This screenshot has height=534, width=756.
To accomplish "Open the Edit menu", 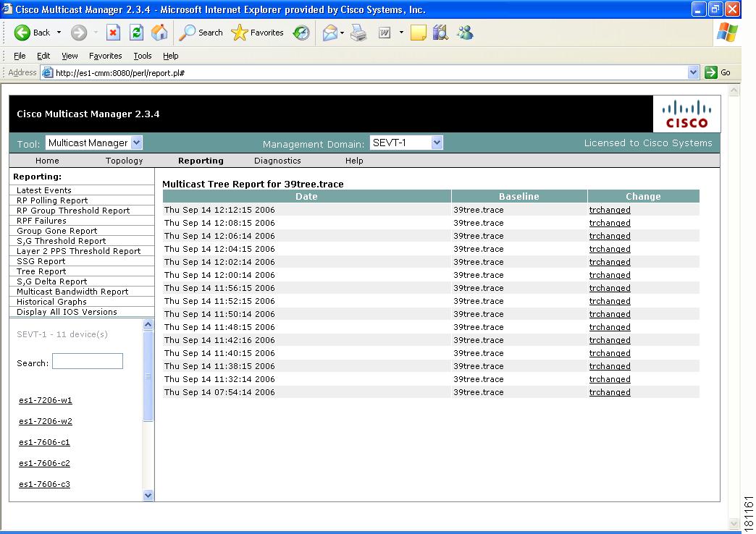I will coord(43,56).
